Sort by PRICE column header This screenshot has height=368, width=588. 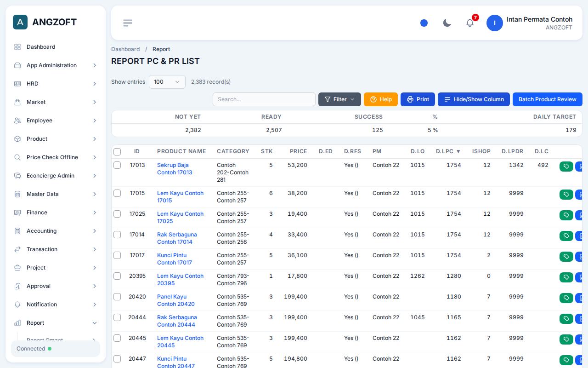tap(298, 151)
